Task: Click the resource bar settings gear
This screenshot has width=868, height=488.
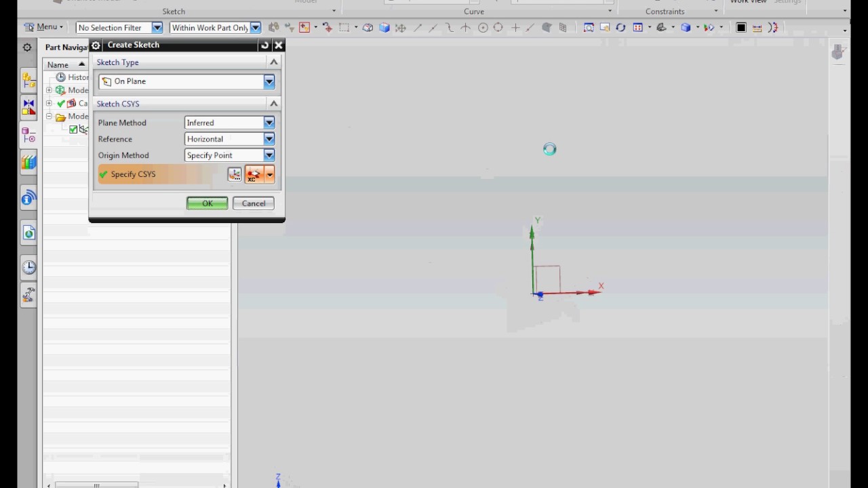Action: [27, 47]
